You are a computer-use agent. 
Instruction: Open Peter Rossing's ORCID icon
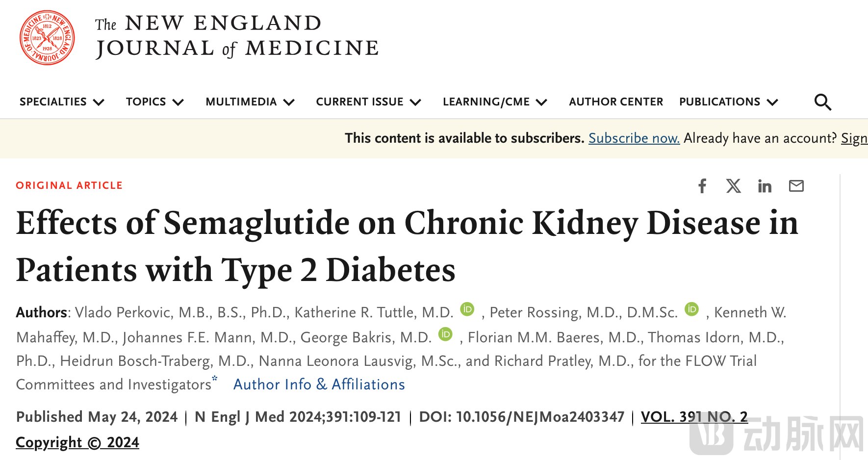pyautogui.click(x=691, y=309)
